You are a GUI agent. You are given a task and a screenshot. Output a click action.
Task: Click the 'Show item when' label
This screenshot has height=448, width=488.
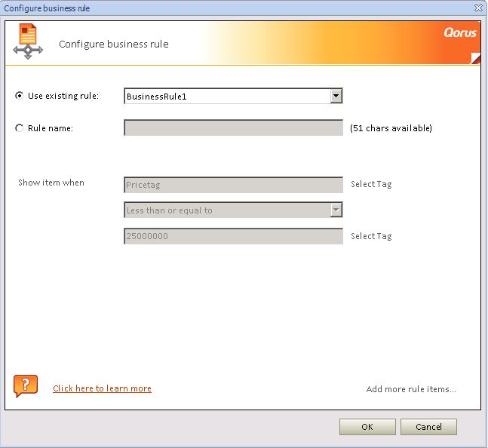tap(51, 183)
